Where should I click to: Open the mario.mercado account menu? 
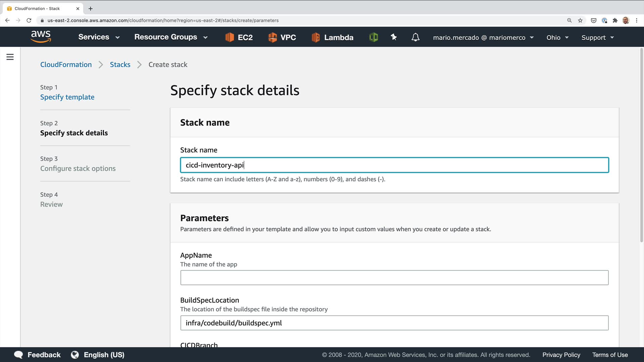click(483, 38)
